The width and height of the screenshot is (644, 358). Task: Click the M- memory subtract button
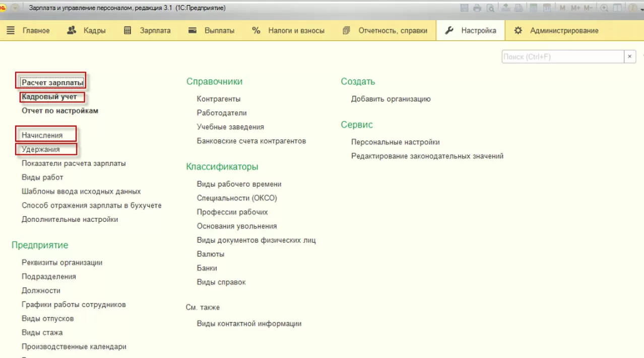pos(588,8)
